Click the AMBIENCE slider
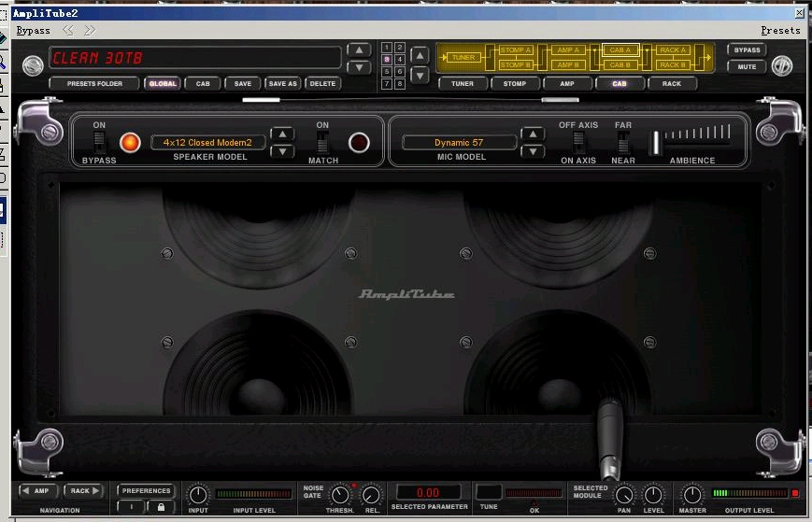 pos(691,140)
